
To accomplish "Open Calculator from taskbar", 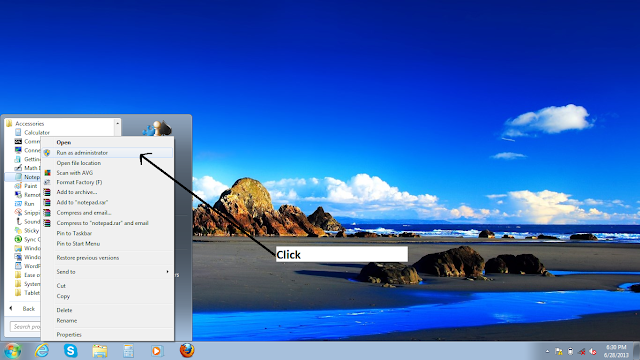I will pos(128,351).
